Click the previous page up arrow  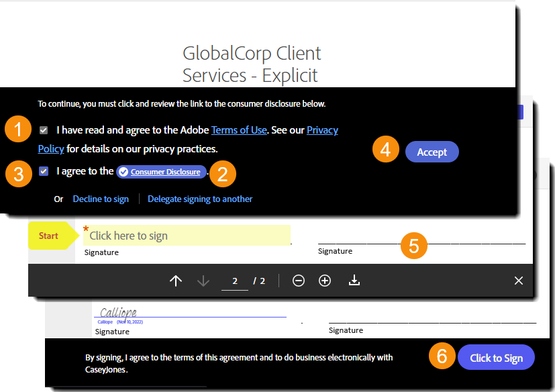[x=176, y=281]
